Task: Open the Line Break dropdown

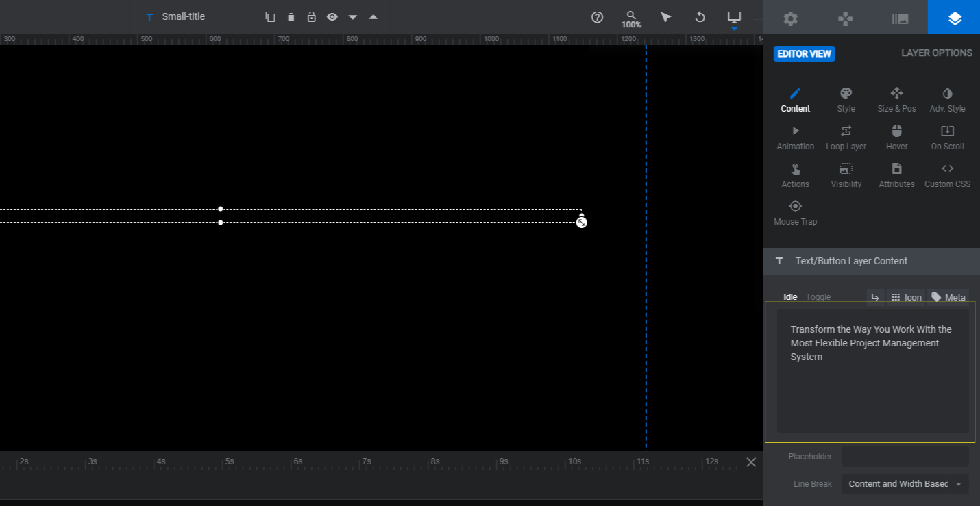Action: pos(905,484)
